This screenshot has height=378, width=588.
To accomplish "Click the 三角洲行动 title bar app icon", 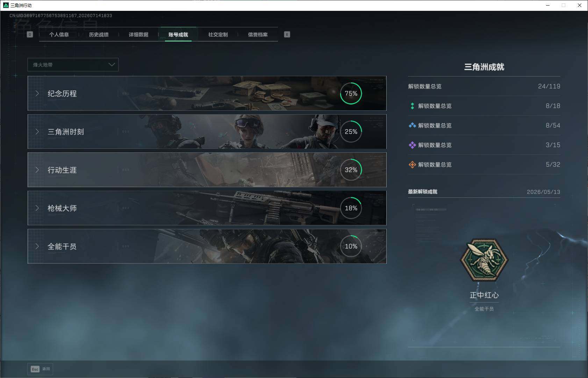I will tap(6, 5).
